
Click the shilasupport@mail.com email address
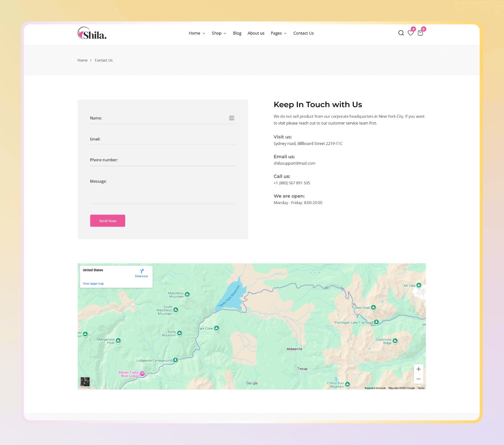tap(294, 163)
